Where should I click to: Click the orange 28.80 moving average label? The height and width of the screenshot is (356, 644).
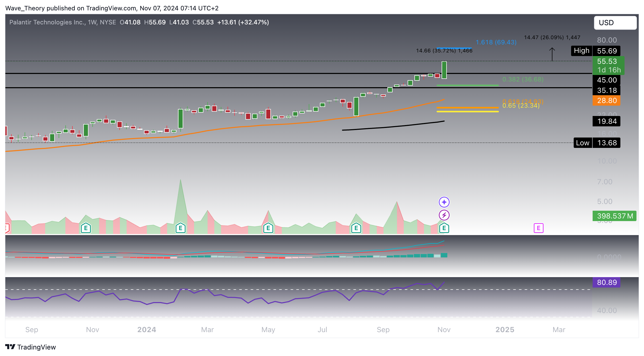point(606,101)
